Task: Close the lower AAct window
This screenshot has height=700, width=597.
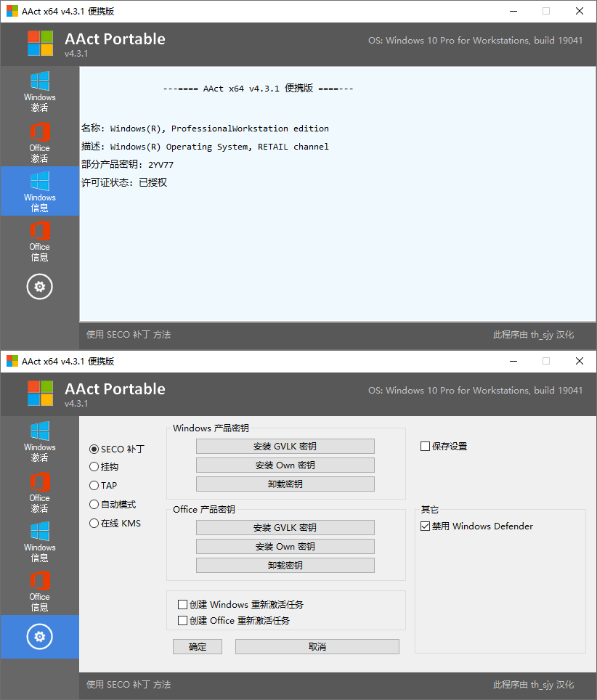Action: [x=579, y=361]
